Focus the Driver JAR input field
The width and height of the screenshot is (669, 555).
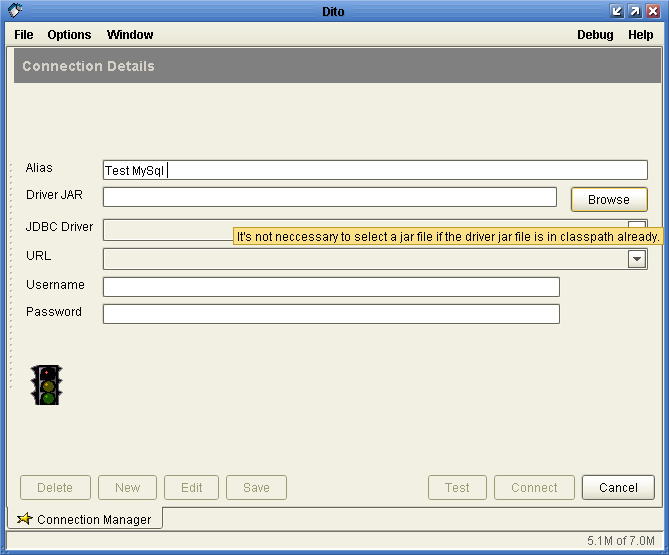click(x=330, y=198)
